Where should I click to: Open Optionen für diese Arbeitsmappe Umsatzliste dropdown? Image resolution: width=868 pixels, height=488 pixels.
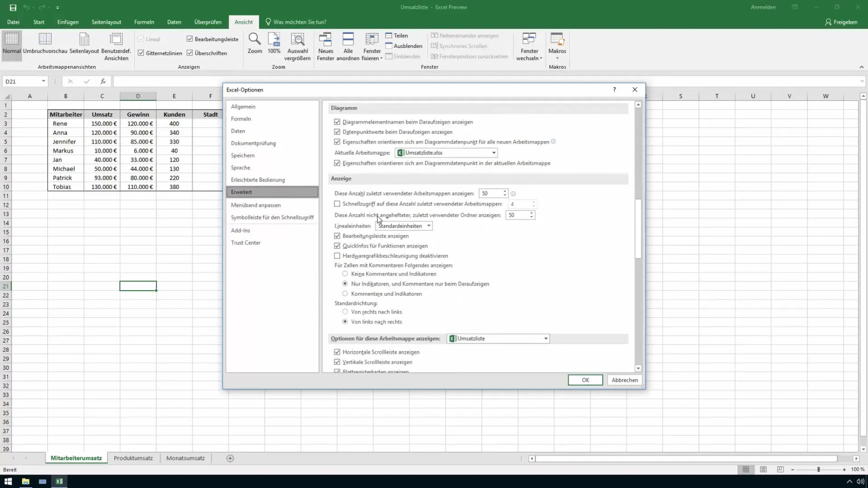click(498, 338)
